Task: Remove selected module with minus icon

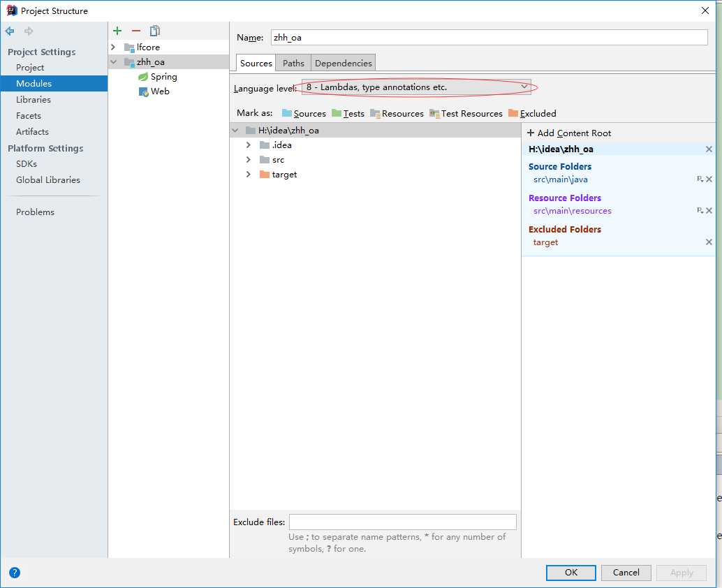Action: (136, 31)
